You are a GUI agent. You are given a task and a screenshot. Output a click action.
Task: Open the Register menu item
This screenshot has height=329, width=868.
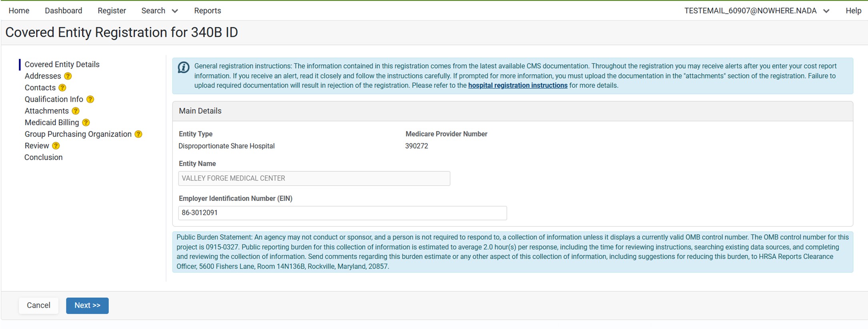tap(112, 11)
